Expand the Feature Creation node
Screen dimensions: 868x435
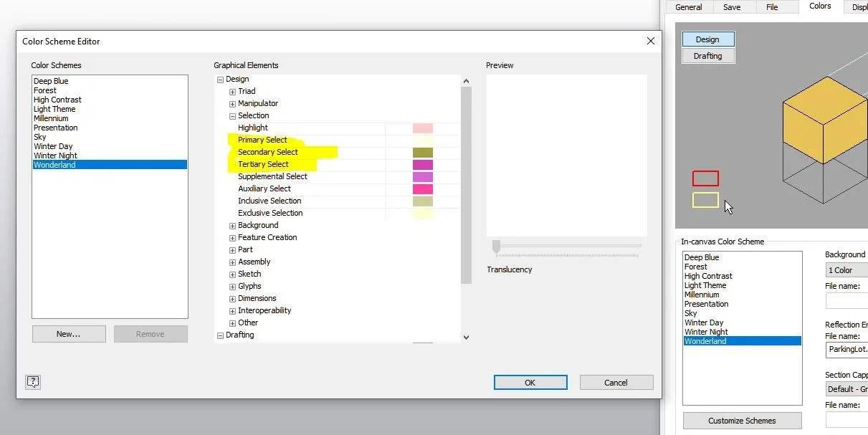[x=232, y=238]
